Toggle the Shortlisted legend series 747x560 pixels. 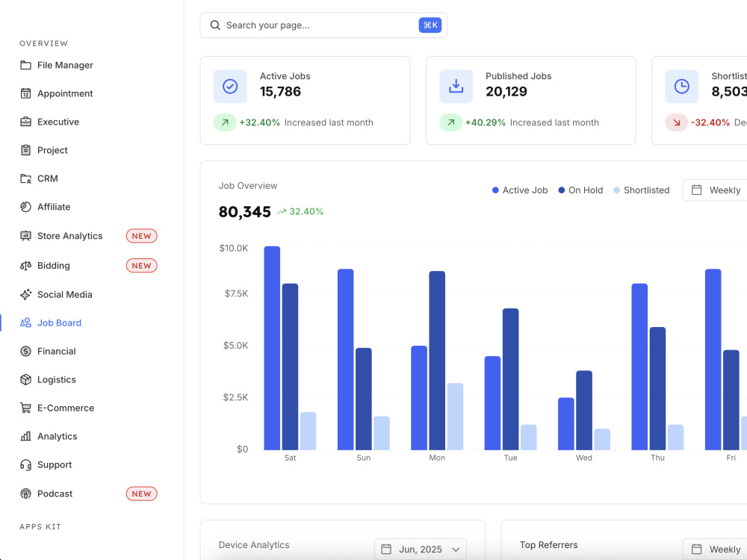pyautogui.click(x=641, y=190)
